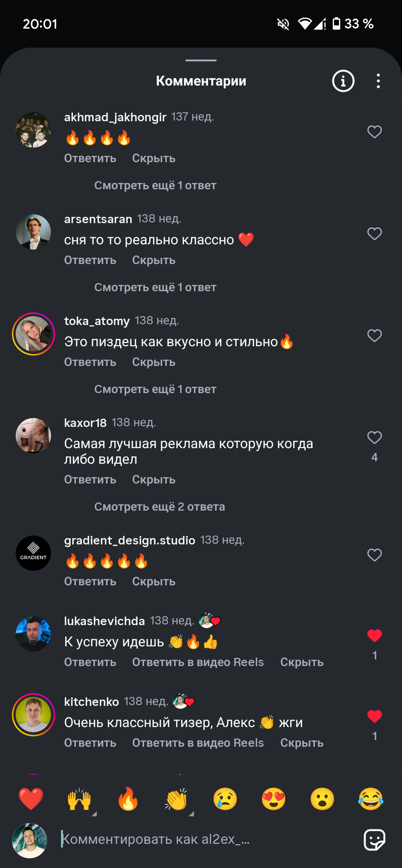Expand one more reply under akhmad_jakhongir

click(x=155, y=185)
